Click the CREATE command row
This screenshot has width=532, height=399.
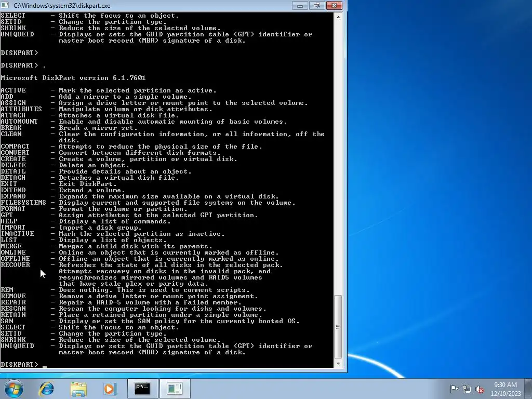tap(119, 159)
